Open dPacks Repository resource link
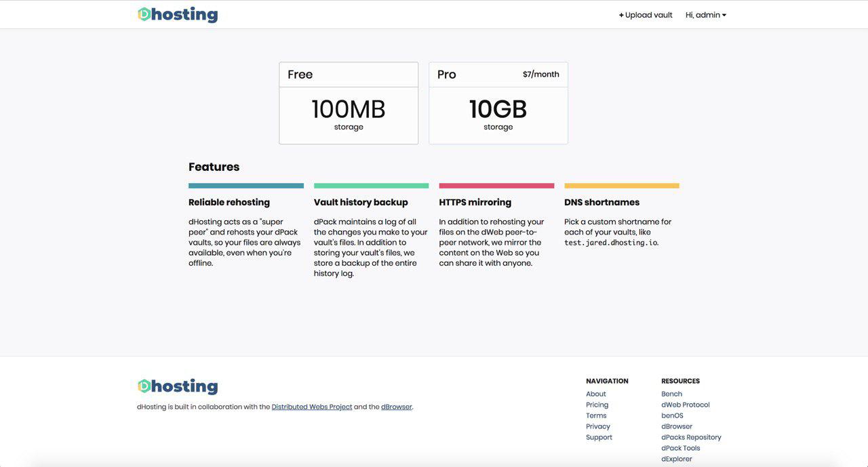This screenshot has height=467, width=868. pos(692,437)
